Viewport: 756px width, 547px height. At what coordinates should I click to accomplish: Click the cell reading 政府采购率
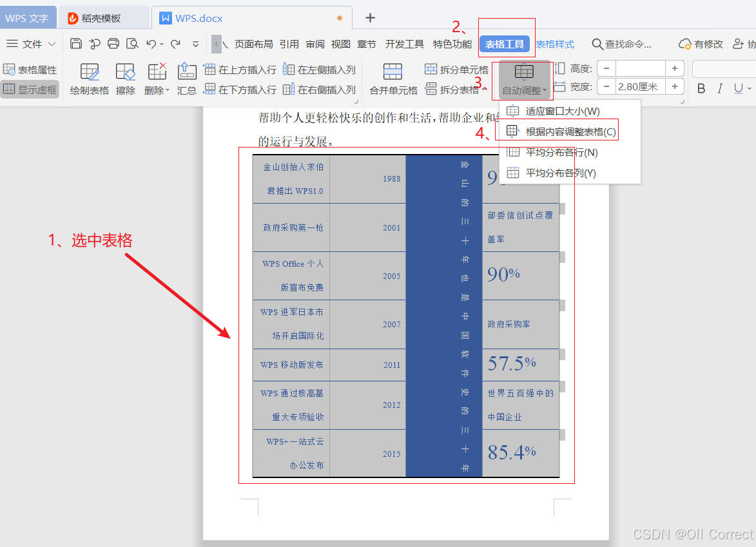point(521,324)
